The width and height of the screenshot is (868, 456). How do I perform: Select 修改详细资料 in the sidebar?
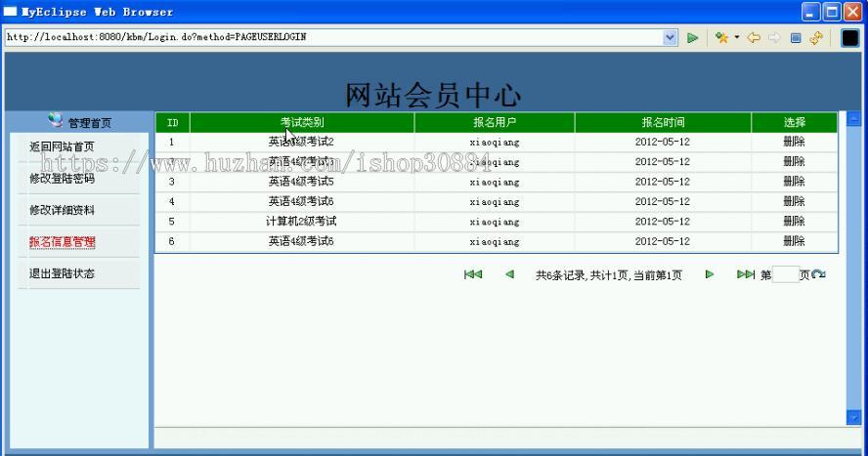[x=62, y=210]
